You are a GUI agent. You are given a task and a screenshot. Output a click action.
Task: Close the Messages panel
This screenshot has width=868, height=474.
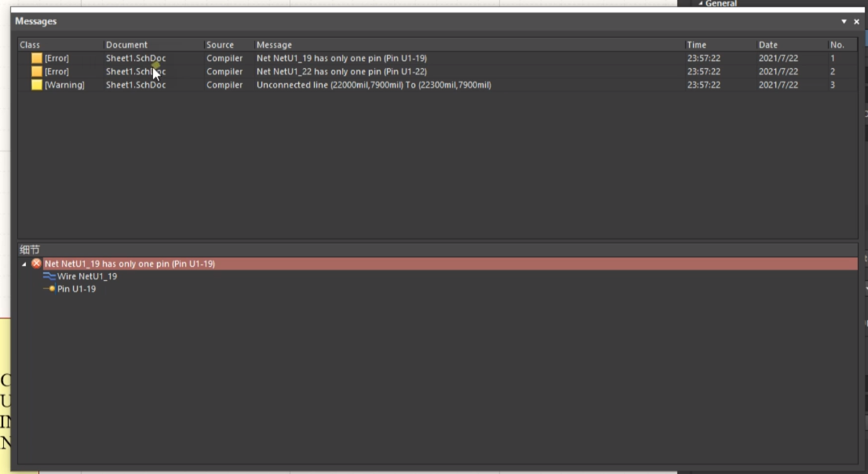856,22
